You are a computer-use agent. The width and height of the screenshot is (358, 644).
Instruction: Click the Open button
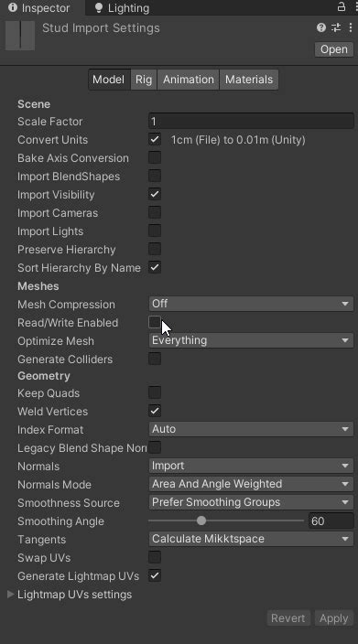click(334, 49)
